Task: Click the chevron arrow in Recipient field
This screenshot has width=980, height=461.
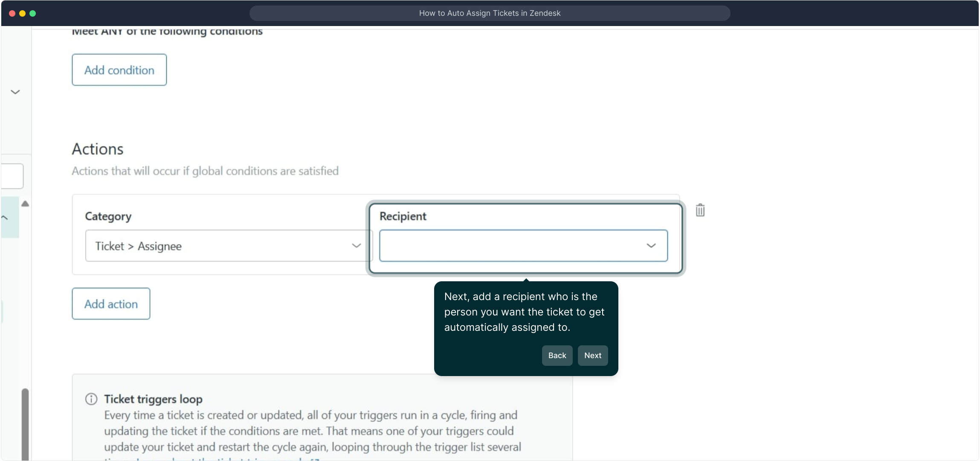Action: pyautogui.click(x=651, y=246)
